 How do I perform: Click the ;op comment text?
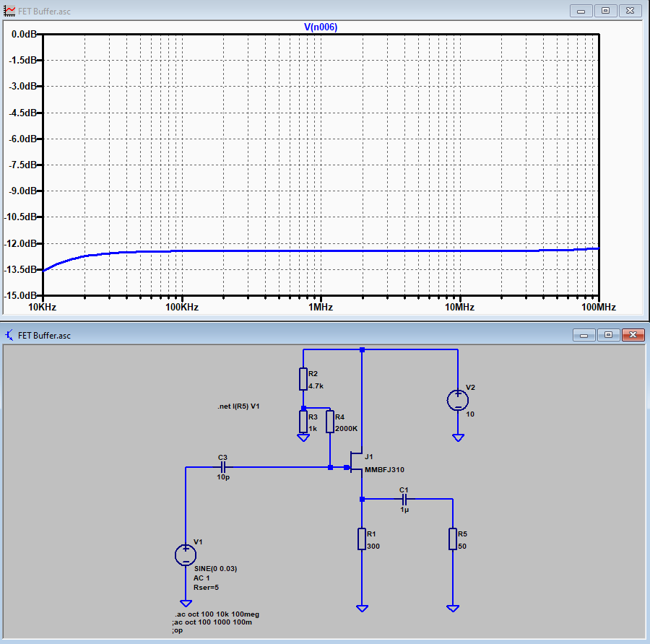pos(177,631)
